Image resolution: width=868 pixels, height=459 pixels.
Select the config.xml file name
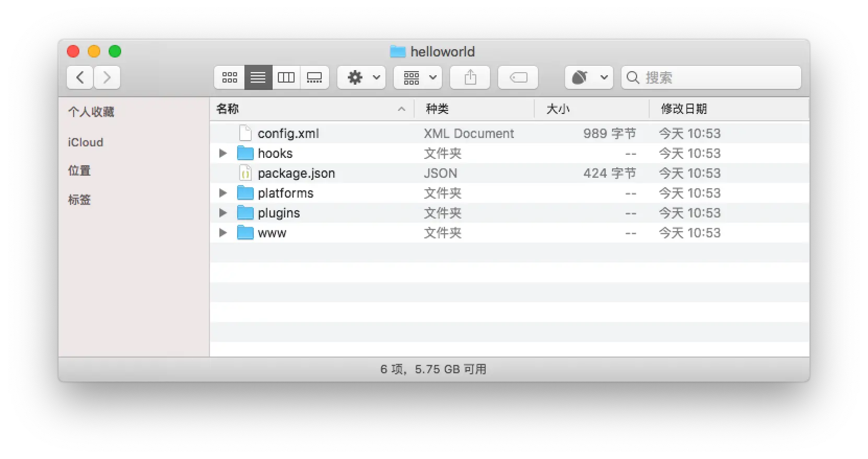point(288,133)
